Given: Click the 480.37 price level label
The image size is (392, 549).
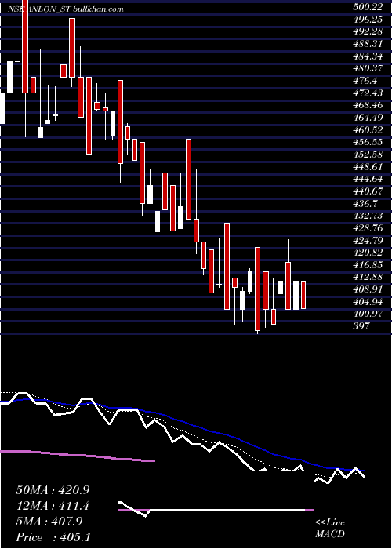Looking at the screenshot, I should 368,69.
